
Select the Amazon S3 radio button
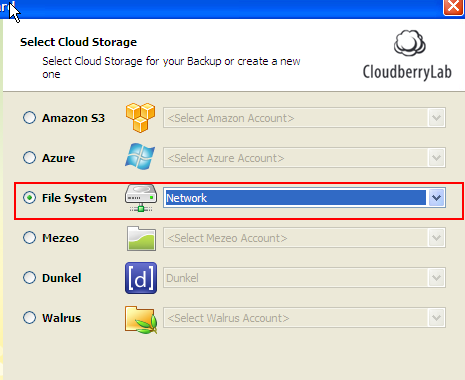click(x=29, y=118)
